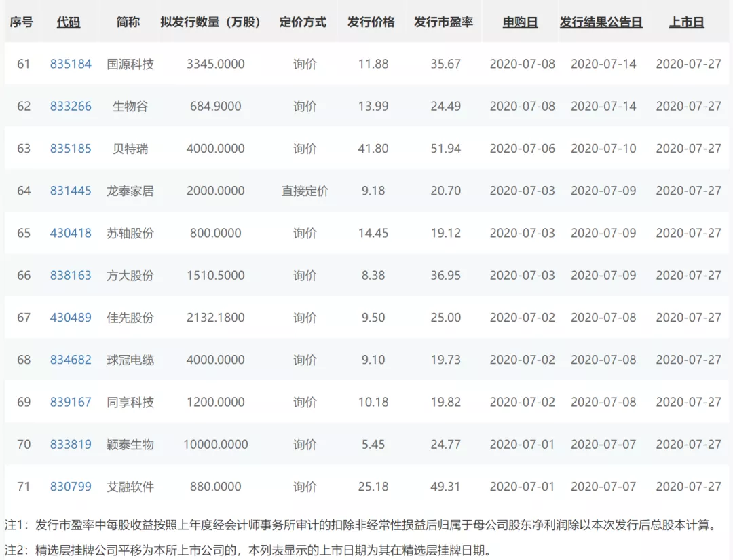
Task: Open stock code link 839167
Action: coord(71,402)
